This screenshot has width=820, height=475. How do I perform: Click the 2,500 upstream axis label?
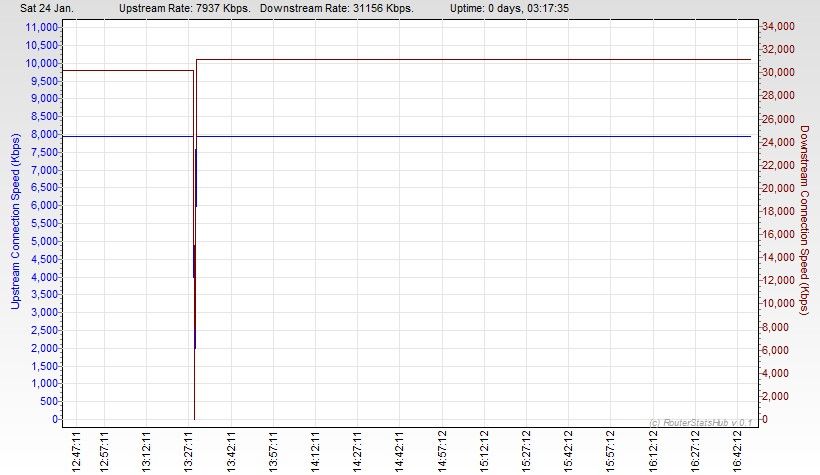pos(43,330)
